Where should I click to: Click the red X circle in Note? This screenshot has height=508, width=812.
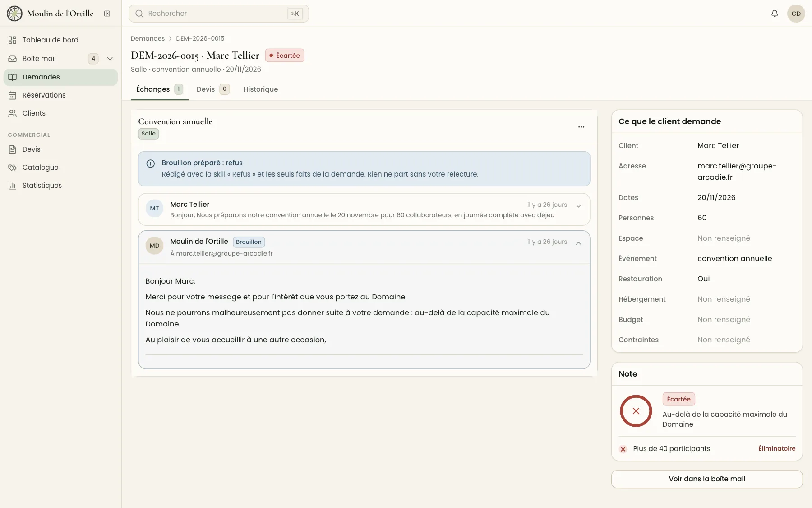click(x=636, y=411)
